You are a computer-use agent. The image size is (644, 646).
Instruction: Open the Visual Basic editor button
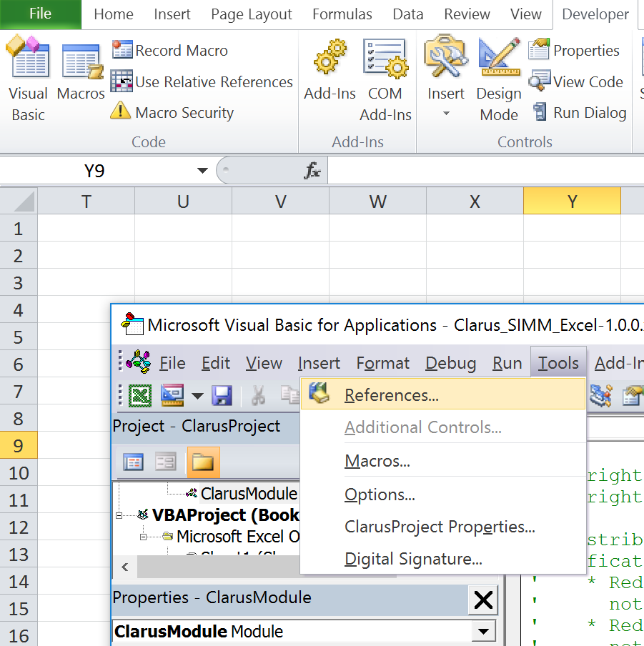pyautogui.click(x=28, y=79)
